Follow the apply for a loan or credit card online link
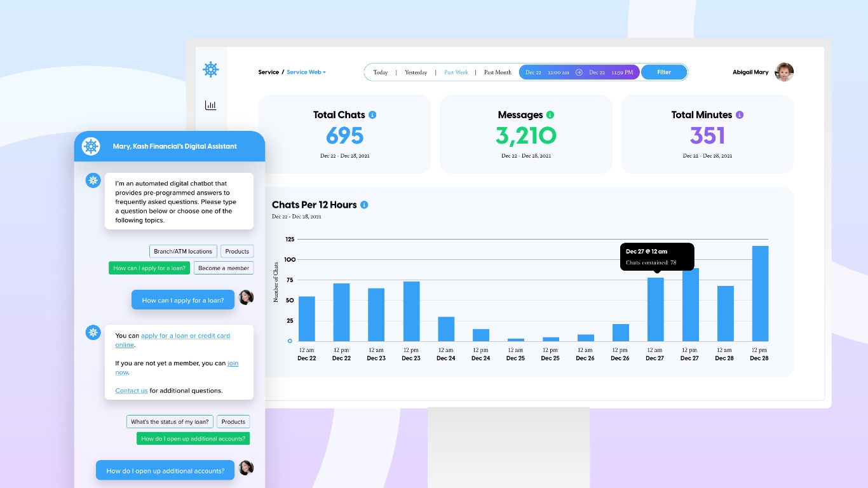This screenshot has height=488, width=868. point(173,340)
